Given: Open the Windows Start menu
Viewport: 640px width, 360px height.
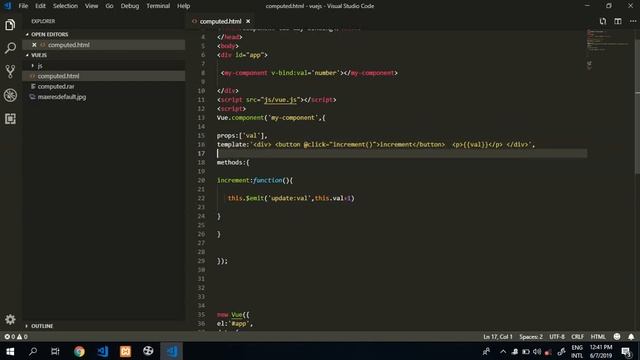Looking at the screenshot, I should pyautogui.click(x=10, y=351).
